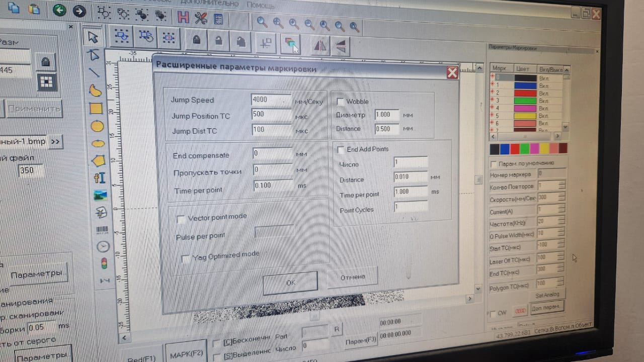
Task: Select the rectangle drawing tool
Action: pyautogui.click(x=96, y=108)
